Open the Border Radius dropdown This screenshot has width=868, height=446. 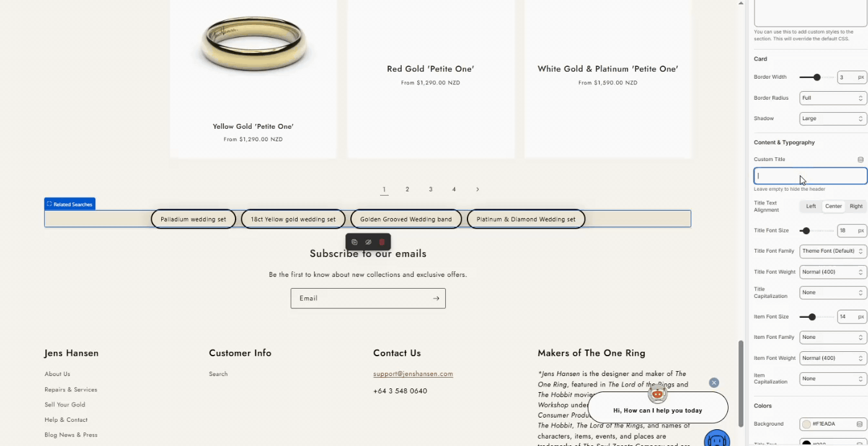833,98
